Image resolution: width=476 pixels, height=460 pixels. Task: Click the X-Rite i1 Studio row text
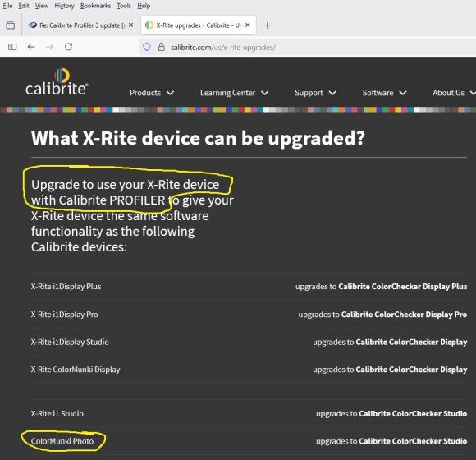coord(57,414)
